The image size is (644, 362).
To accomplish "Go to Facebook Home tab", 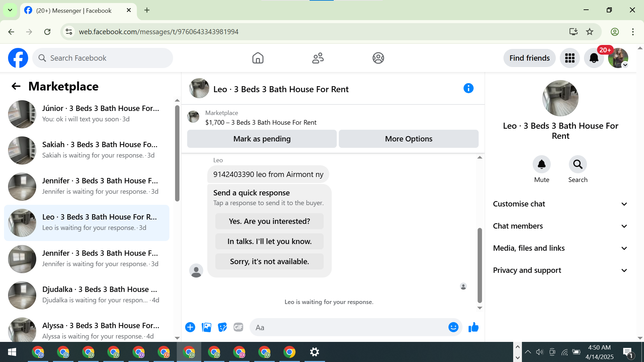I will [258, 58].
